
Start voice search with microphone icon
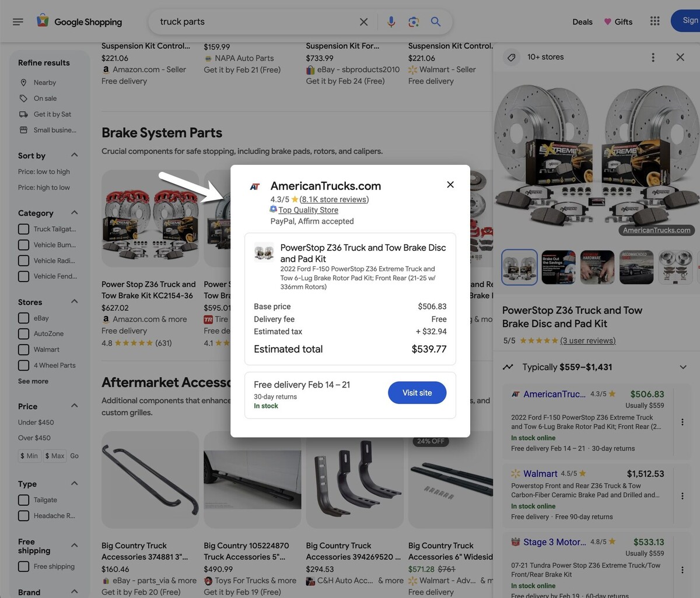coord(391,22)
